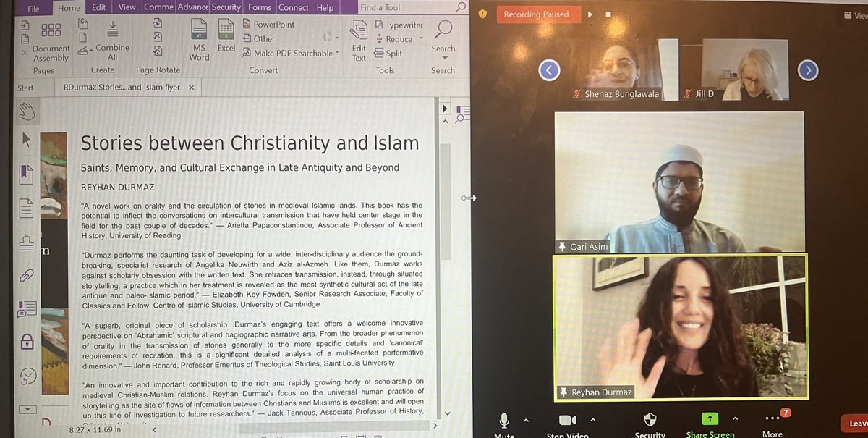The image size is (868, 438).
Task: Open the Make PDF Searchable dropdown arrow
Action: point(338,53)
